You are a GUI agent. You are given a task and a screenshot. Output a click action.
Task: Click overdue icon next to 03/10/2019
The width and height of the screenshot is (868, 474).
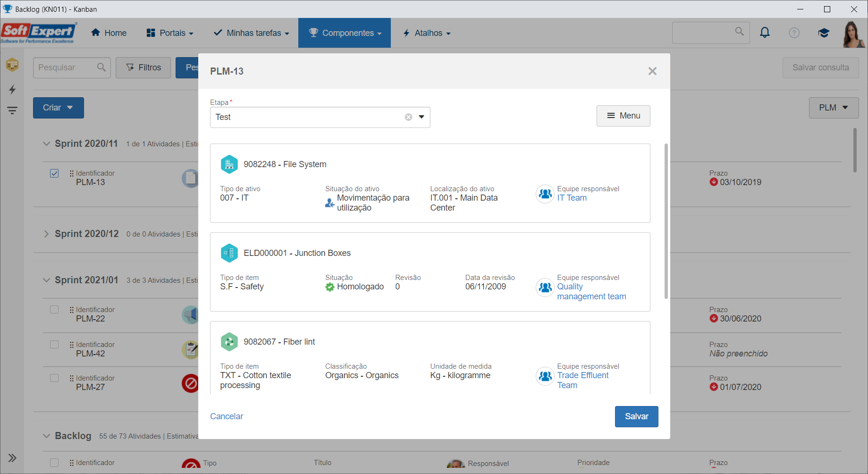[x=714, y=182]
